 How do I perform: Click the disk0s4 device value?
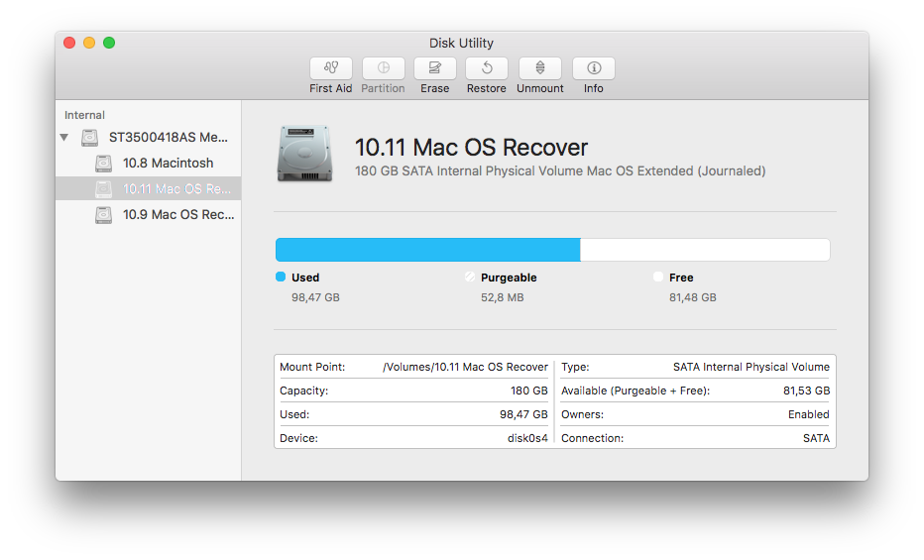coord(527,438)
